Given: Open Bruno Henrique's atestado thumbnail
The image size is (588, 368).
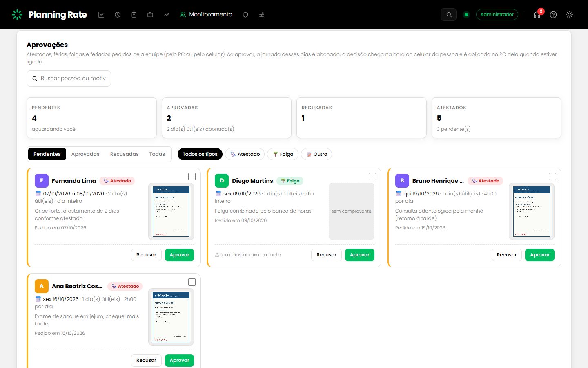Looking at the screenshot, I should [x=532, y=211].
